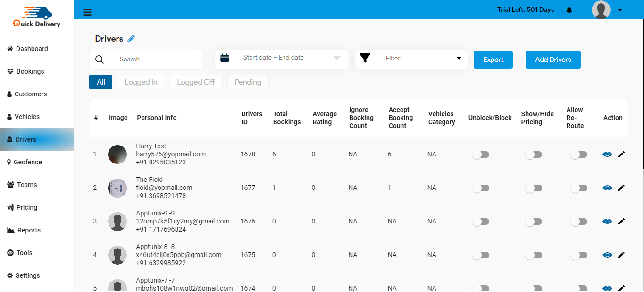Click the calendar icon for date range
The width and height of the screenshot is (644, 292).
click(x=225, y=58)
